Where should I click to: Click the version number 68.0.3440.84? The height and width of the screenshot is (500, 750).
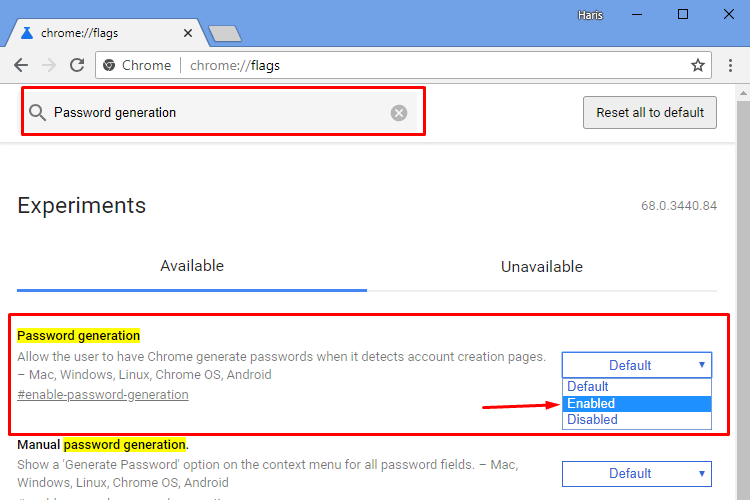[x=679, y=206]
